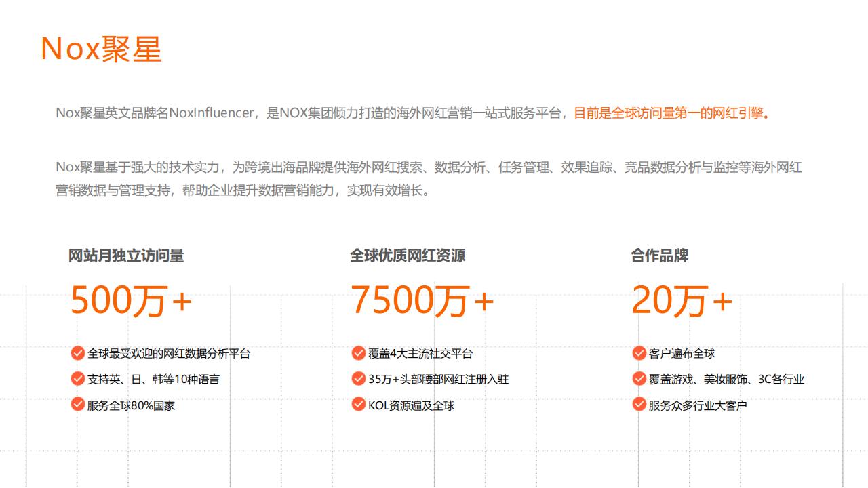This screenshot has width=868, height=488.
Task: Click the text 客户遍布全球
Action: pyautogui.click(x=682, y=353)
